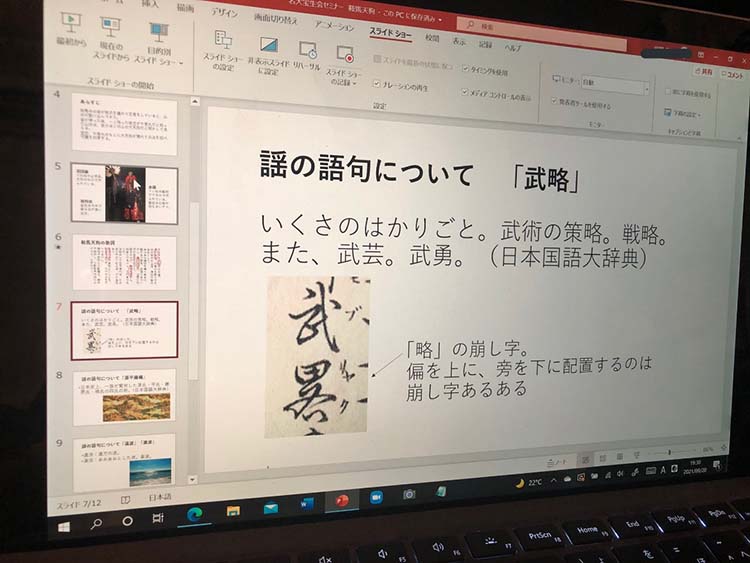Image resolution: width=750 pixels, height=563 pixels.
Task: Open custom slide show (目的別スライドショー) menu
Action: pyautogui.click(x=159, y=44)
